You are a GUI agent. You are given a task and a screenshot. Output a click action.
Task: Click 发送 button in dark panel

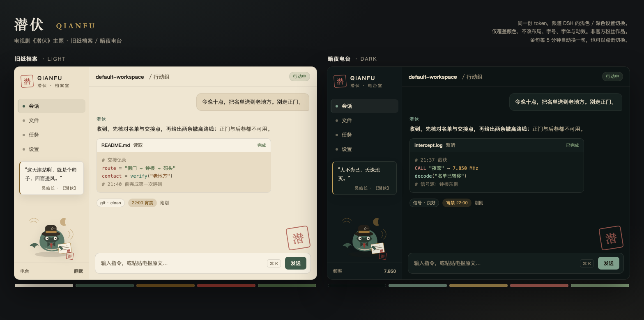pyautogui.click(x=609, y=263)
